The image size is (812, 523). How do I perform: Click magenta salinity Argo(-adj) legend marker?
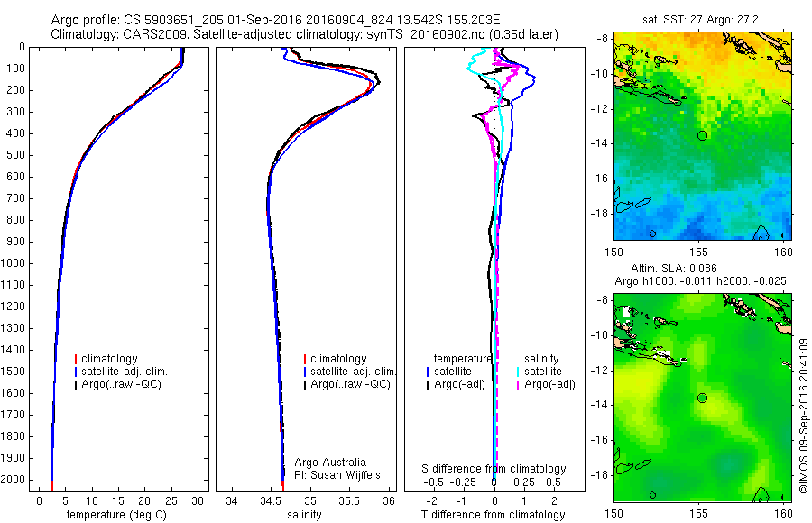518,385
